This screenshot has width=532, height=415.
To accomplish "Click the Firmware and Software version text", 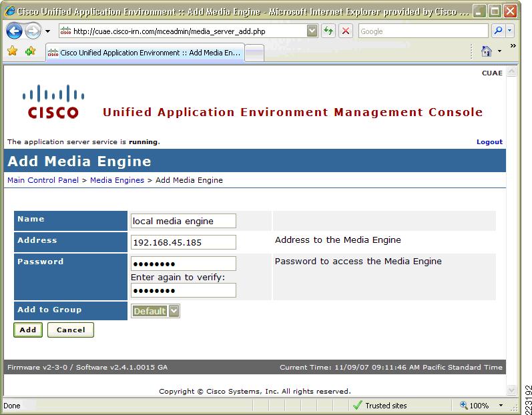I will 87,367.
